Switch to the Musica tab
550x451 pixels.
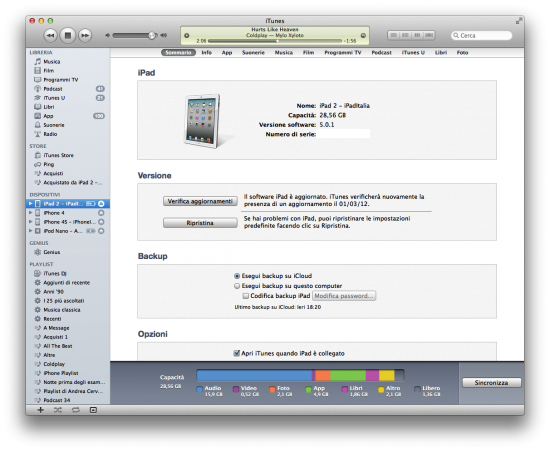284,53
